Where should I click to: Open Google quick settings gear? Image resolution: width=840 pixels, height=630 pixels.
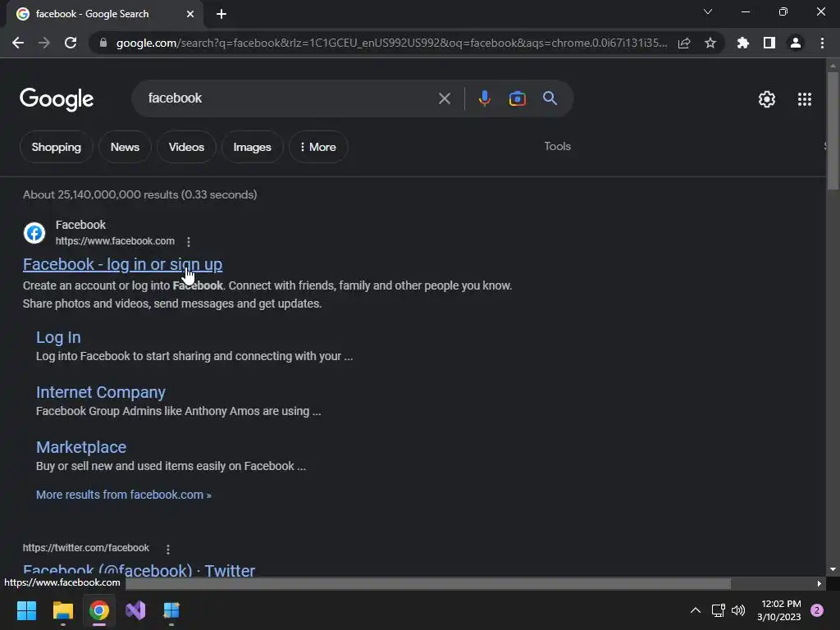pos(767,99)
